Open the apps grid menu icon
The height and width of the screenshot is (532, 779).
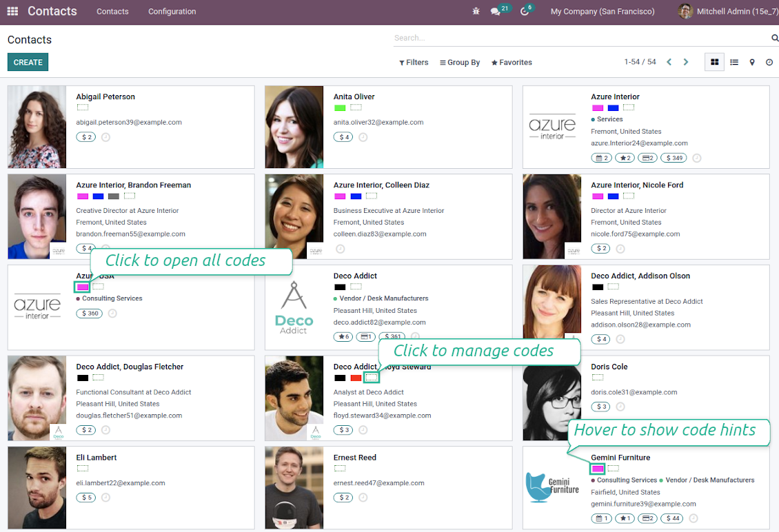click(12, 11)
